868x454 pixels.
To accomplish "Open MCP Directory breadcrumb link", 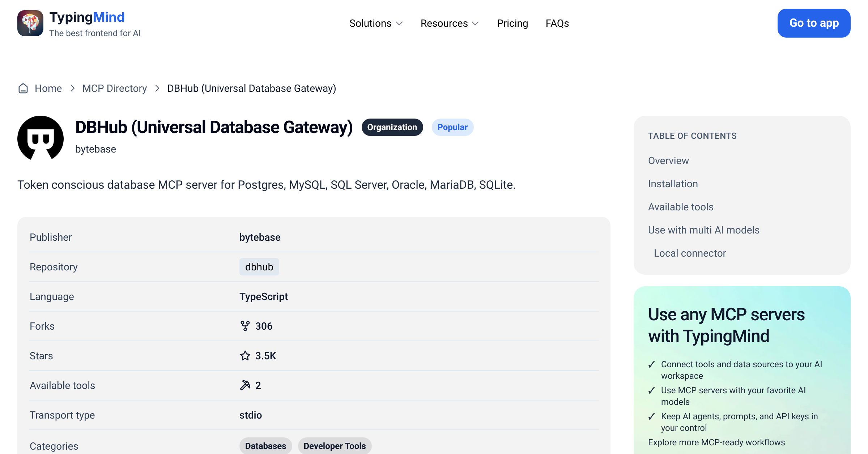I will 115,89.
